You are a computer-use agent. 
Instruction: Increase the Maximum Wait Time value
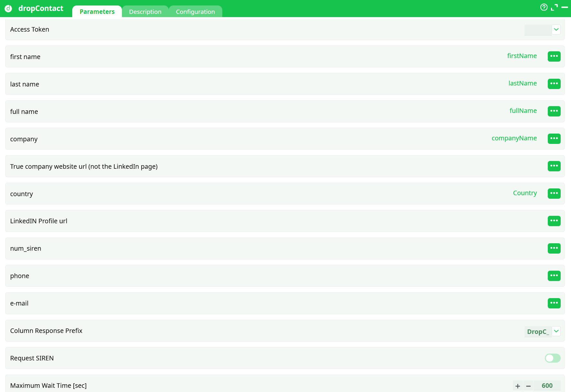pos(517,386)
